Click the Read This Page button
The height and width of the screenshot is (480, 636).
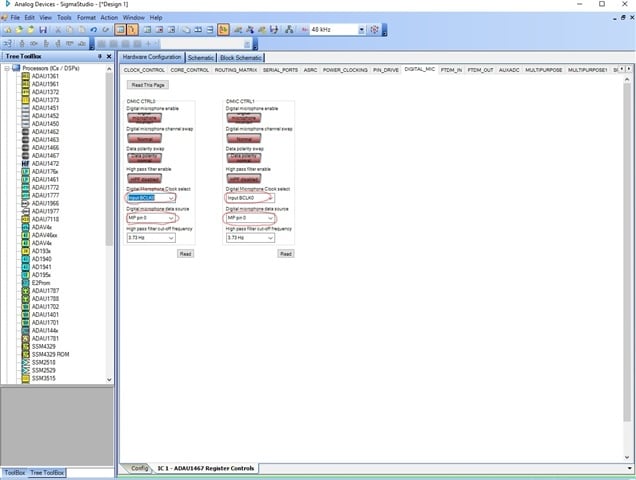148,85
